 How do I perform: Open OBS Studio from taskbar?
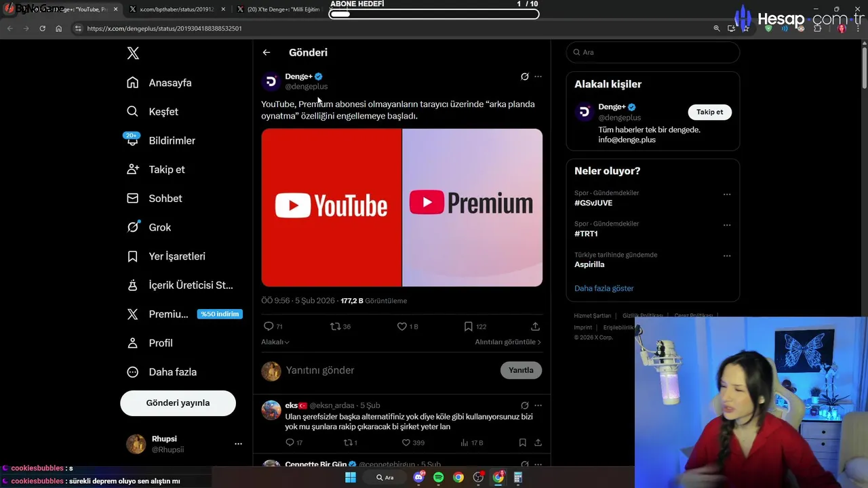coord(479,477)
